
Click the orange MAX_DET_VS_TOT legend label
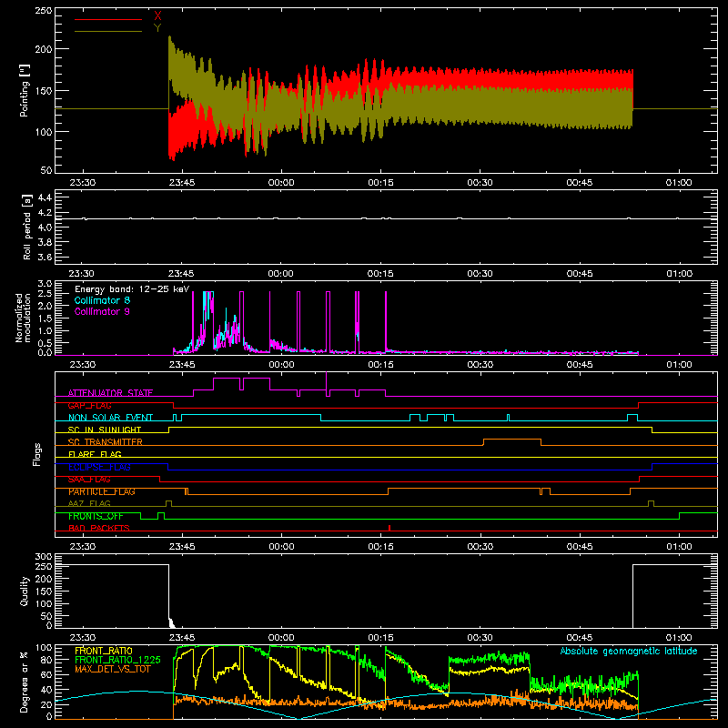pos(113,669)
